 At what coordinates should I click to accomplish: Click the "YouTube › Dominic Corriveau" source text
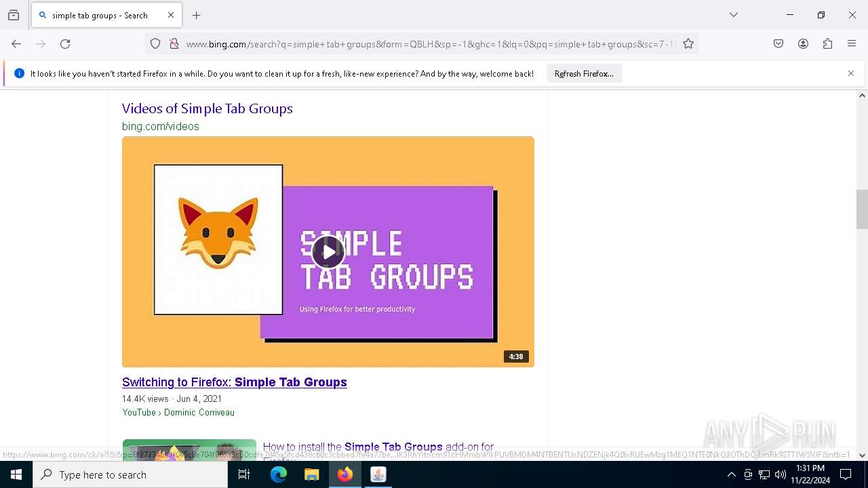178,412
